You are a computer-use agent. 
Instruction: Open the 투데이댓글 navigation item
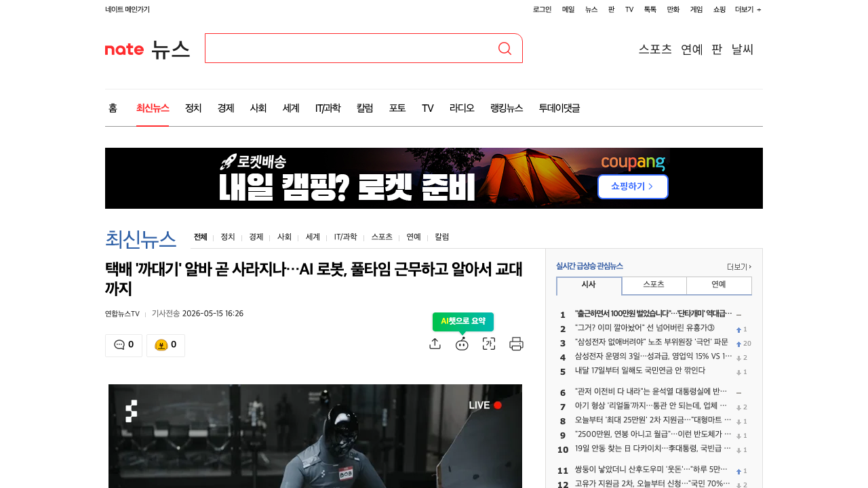[559, 108]
